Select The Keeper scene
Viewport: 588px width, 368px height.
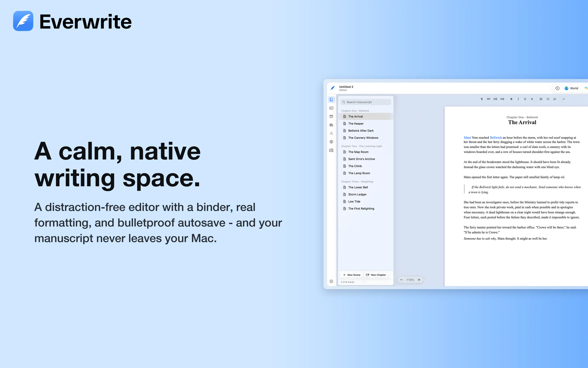pyautogui.click(x=366, y=124)
